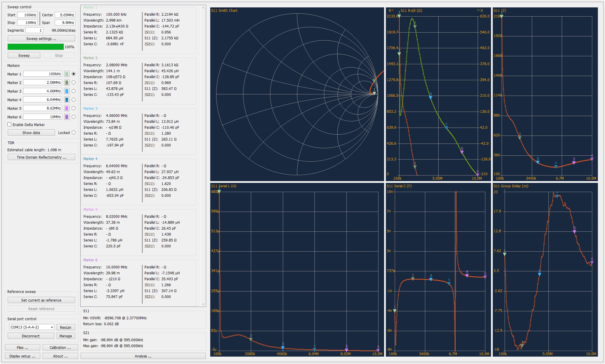Select the Marker 2 radio button

[73, 83]
